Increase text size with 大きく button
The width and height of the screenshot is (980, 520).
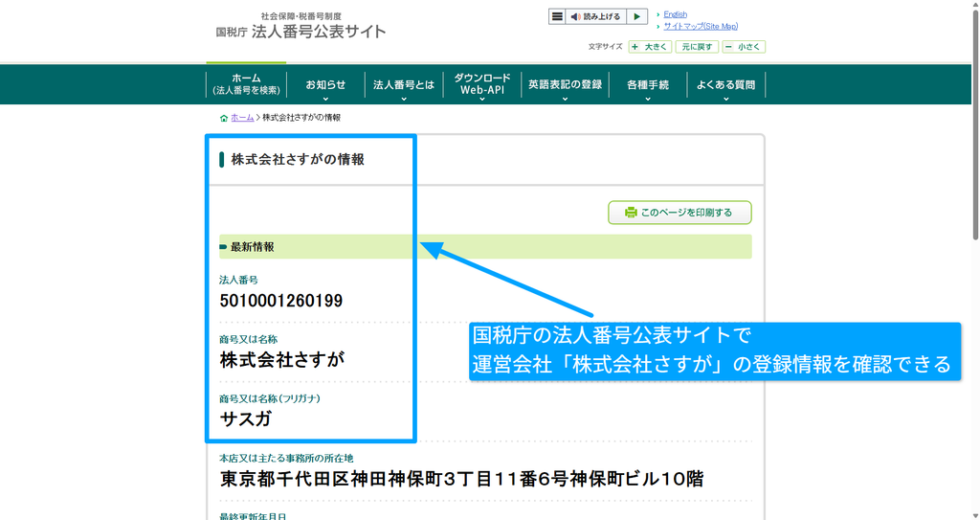pos(650,47)
